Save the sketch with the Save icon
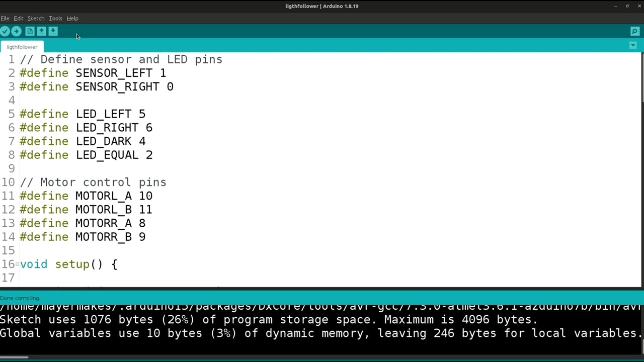Screen dimensions: 644x362 [x=53, y=31]
